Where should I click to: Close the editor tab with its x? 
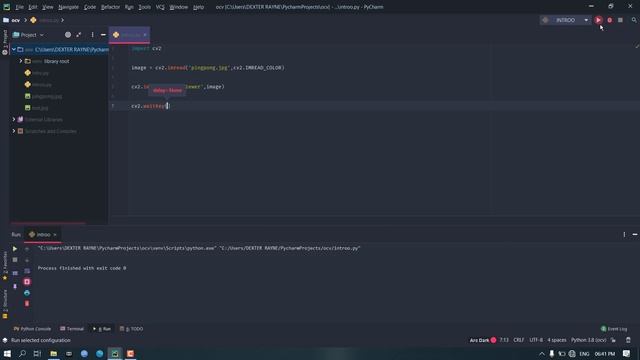(x=145, y=35)
